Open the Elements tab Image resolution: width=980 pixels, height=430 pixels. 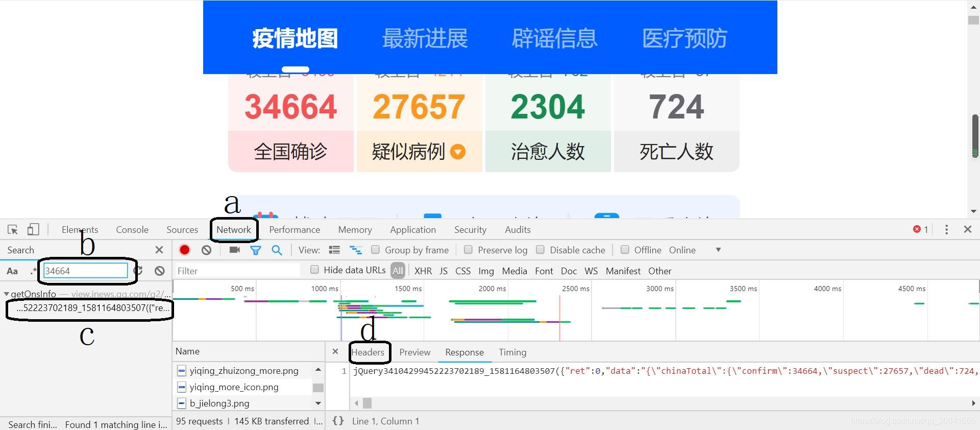[x=80, y=230]
